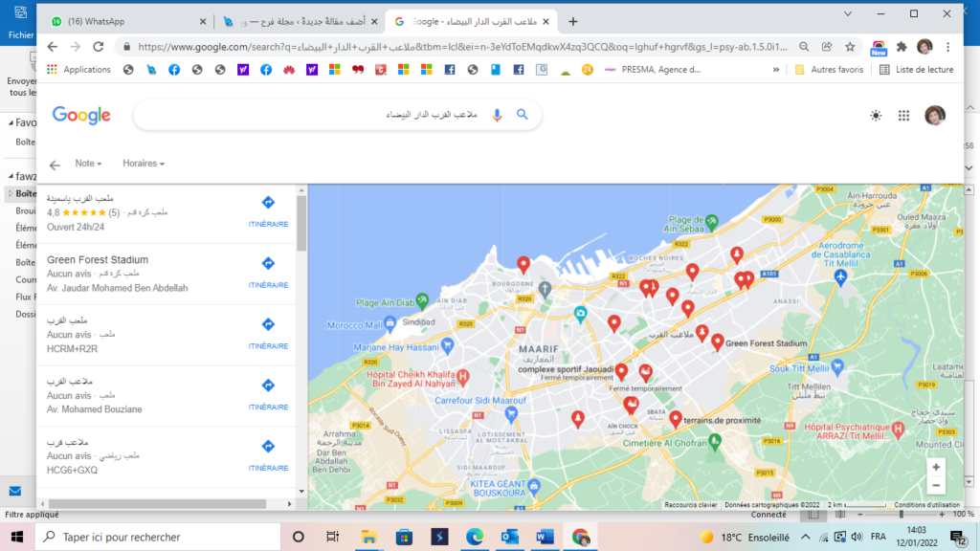This screenshot has width=980, height=551.
Task: Expand the Horaires filter dropdown
Action: (x=144, y=164)
